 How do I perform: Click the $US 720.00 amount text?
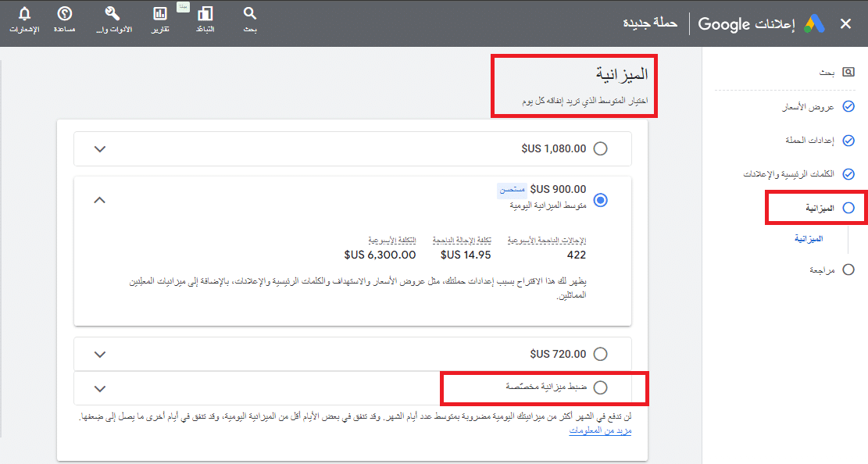click(558, 354)
